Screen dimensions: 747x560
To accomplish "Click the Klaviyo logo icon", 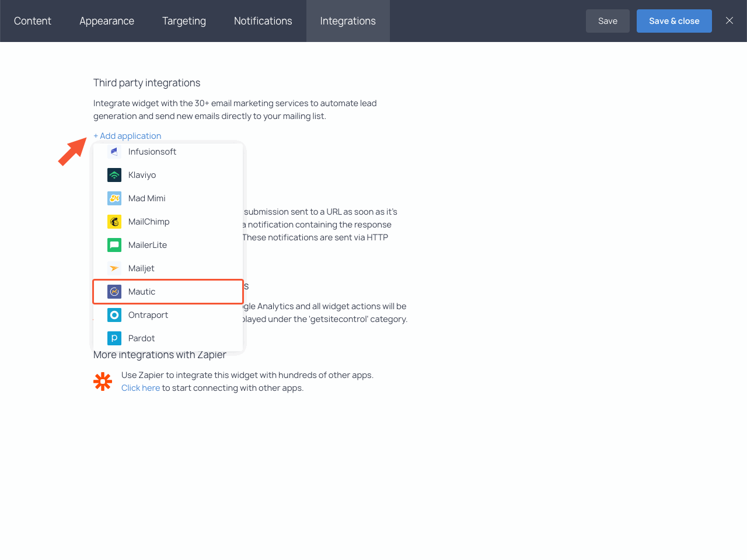I will (x=114, y=175).
